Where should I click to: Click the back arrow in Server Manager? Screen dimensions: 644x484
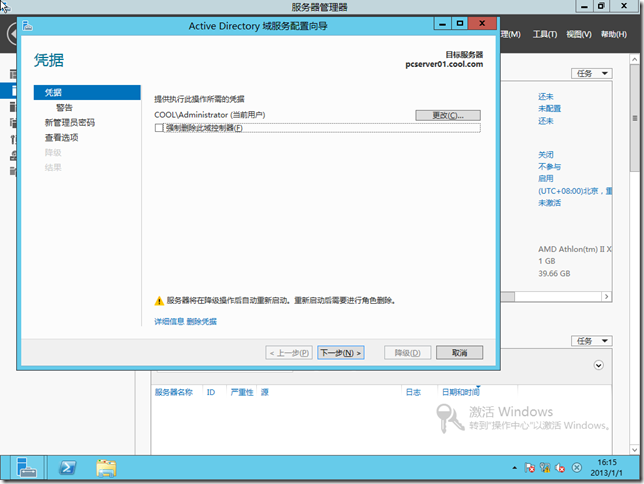click(x=13, y=33)
